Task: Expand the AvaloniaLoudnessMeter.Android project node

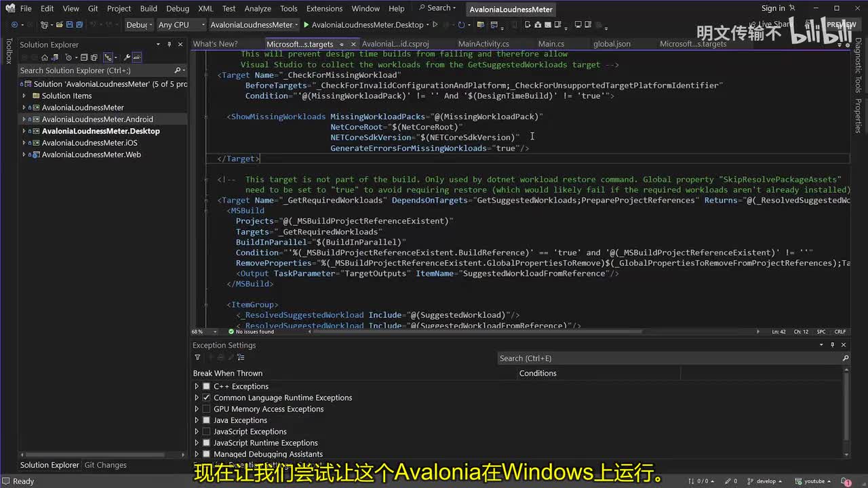Action: [x=24, y=119]
